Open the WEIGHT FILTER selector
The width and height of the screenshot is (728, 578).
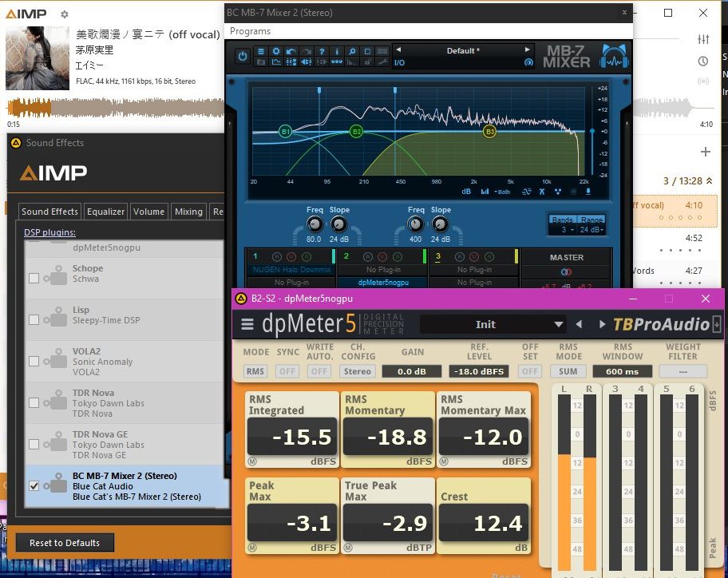pos(683,371)
